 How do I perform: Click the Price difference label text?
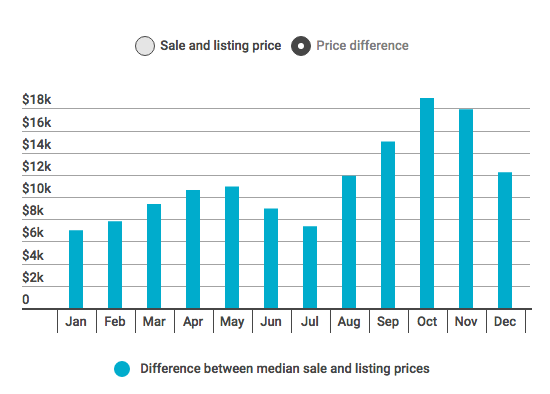362,46
